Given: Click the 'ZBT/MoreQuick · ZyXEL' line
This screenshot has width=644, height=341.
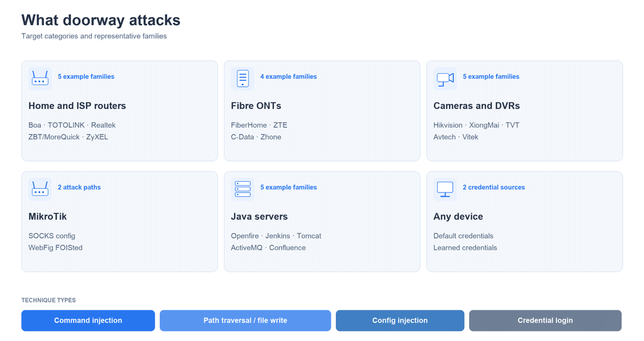Looking at the screenshot, I should tap(68, 137).
